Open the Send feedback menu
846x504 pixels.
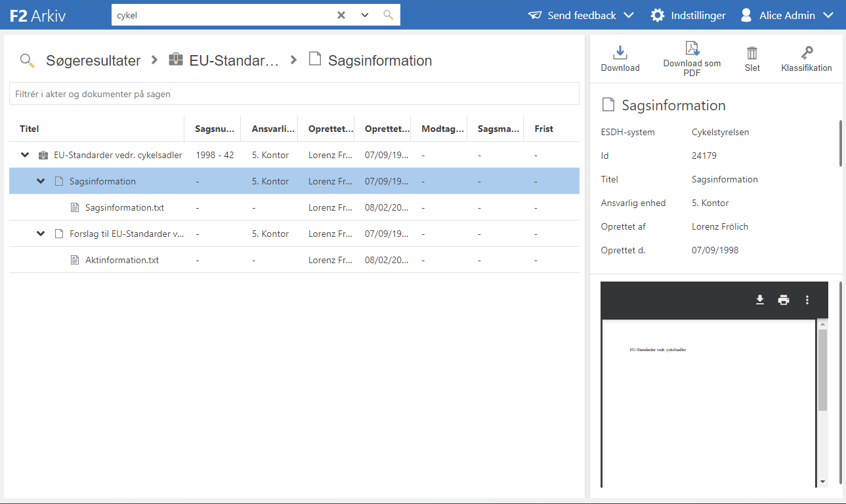click(581, 15)
